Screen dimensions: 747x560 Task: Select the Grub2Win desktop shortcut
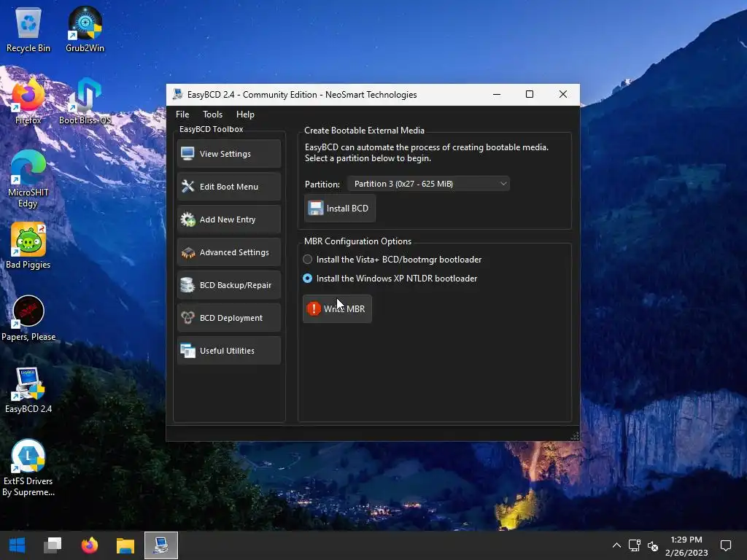pos(85,31)
